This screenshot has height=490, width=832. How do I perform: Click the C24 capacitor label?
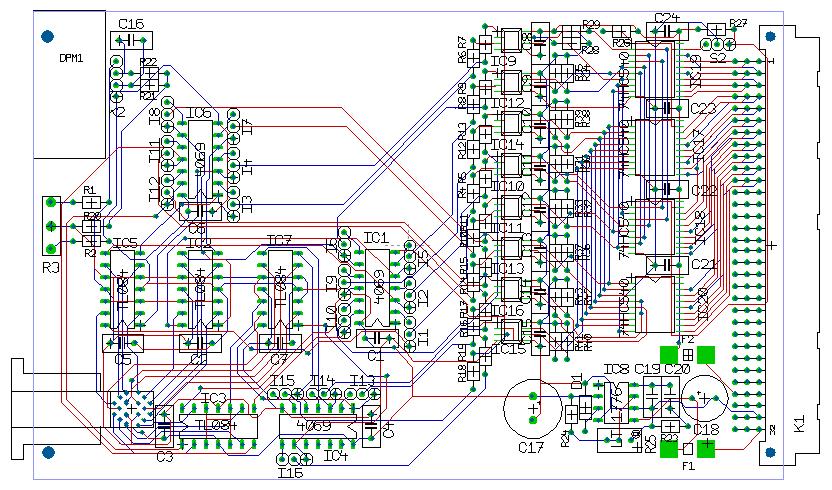click(667, 18)
